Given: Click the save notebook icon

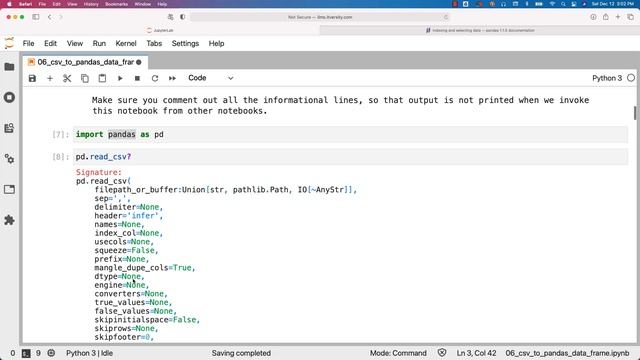Looking at the screenshot, I should click(x=32, y=78).
